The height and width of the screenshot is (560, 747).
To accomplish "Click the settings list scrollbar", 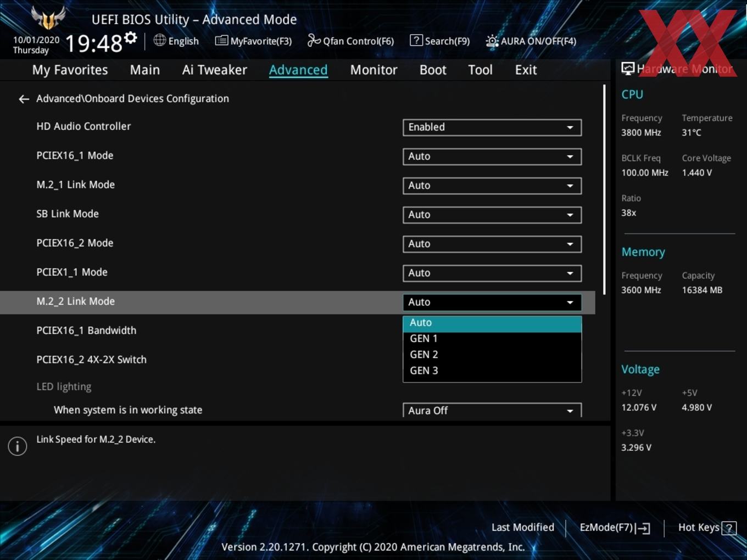I will (x=604, y=189).
